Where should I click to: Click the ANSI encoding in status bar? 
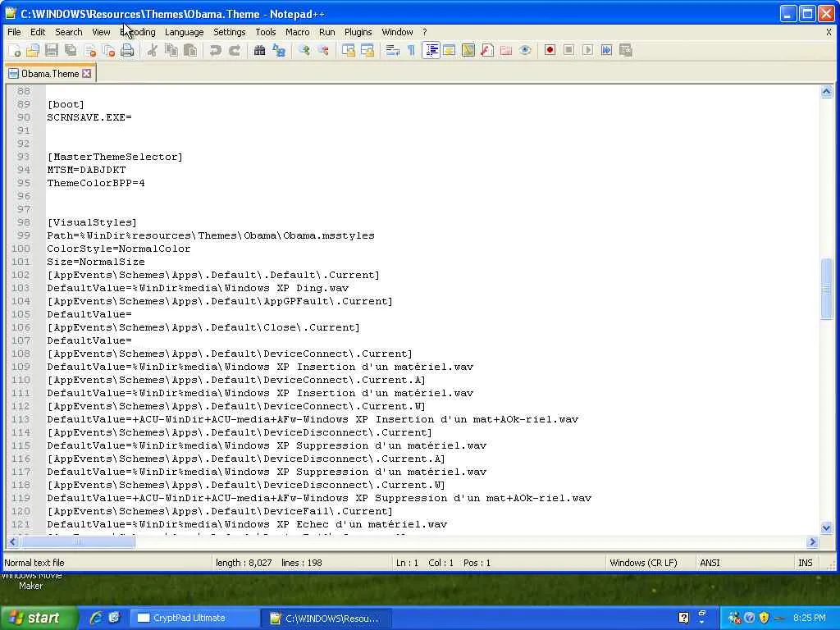pos(710,563)
